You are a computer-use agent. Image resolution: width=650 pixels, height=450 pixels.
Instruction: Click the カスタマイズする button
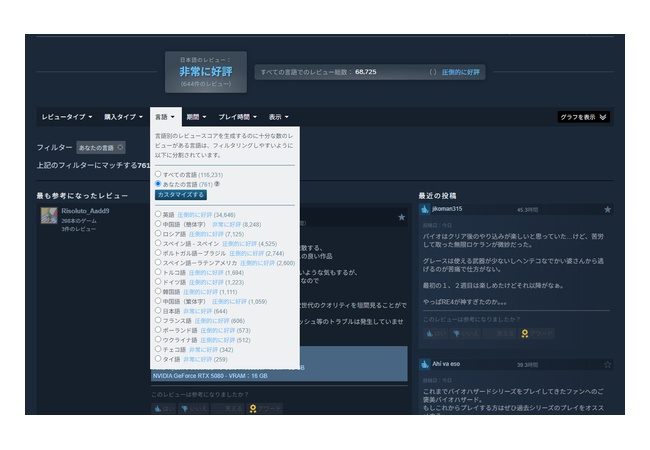tap(181, 195)
